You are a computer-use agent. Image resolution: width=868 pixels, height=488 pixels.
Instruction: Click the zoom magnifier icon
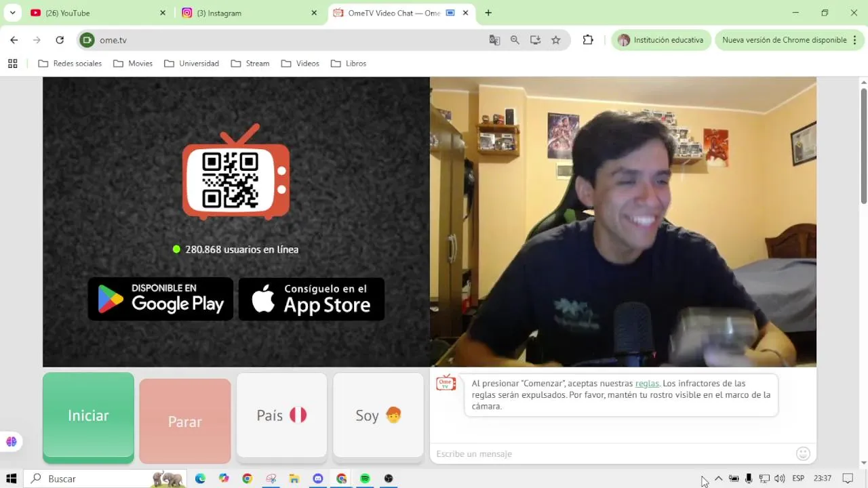[x=515, y=40]
